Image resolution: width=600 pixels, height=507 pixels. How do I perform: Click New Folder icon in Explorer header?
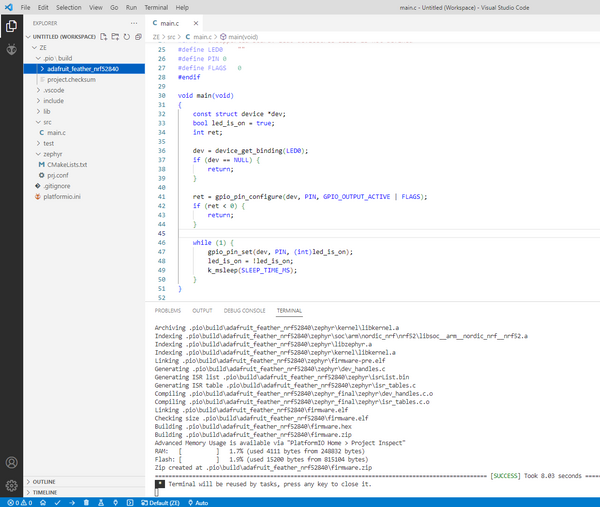(x=115, y=37)
